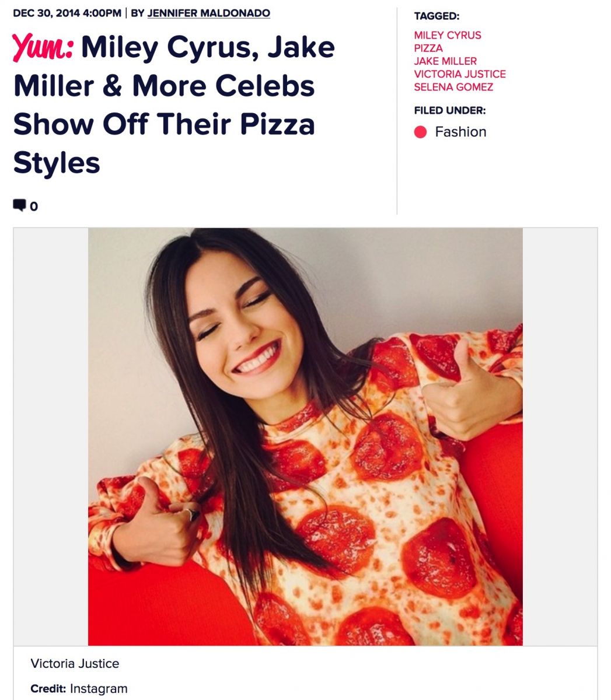Open author Jennifer Maldonado's page
The width and height of the screenshot is (611, 700).
(208, 13)
